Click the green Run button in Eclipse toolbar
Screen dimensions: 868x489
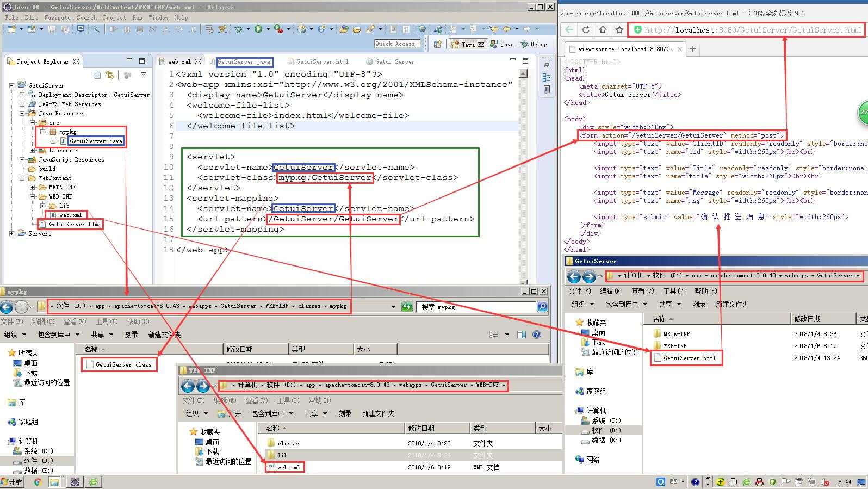[258, 29]
